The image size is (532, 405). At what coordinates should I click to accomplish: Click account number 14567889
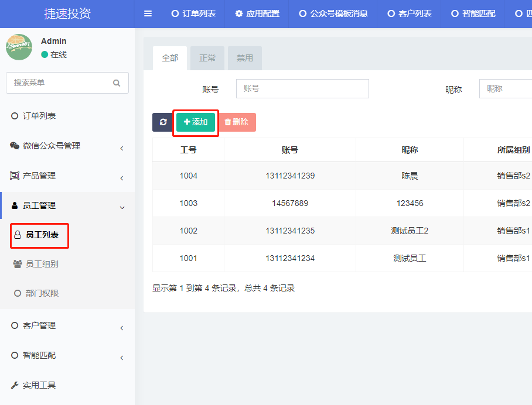pyautogui.click(x=290, y=203)
